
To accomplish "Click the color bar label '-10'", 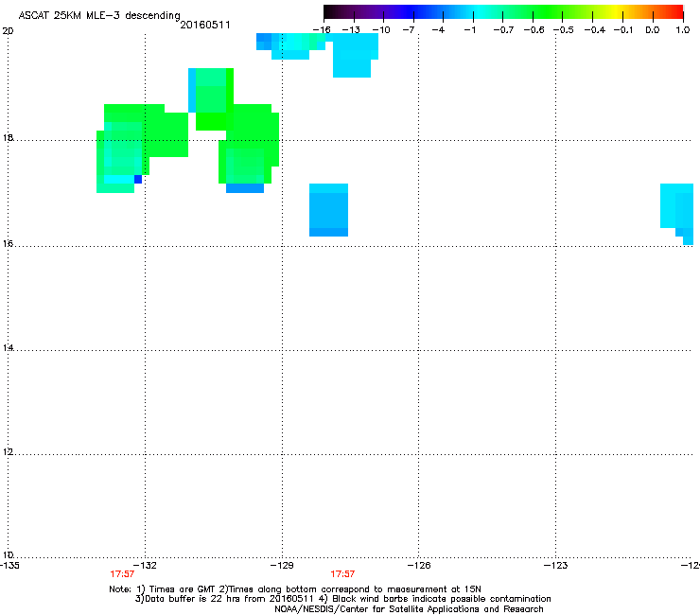I will coord(381,30).
